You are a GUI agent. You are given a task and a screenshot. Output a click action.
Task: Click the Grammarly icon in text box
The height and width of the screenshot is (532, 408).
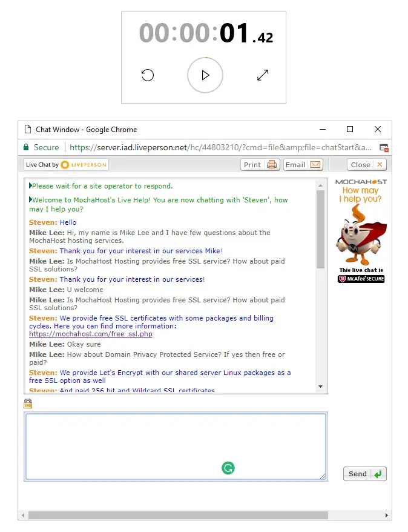pos(228,468)
